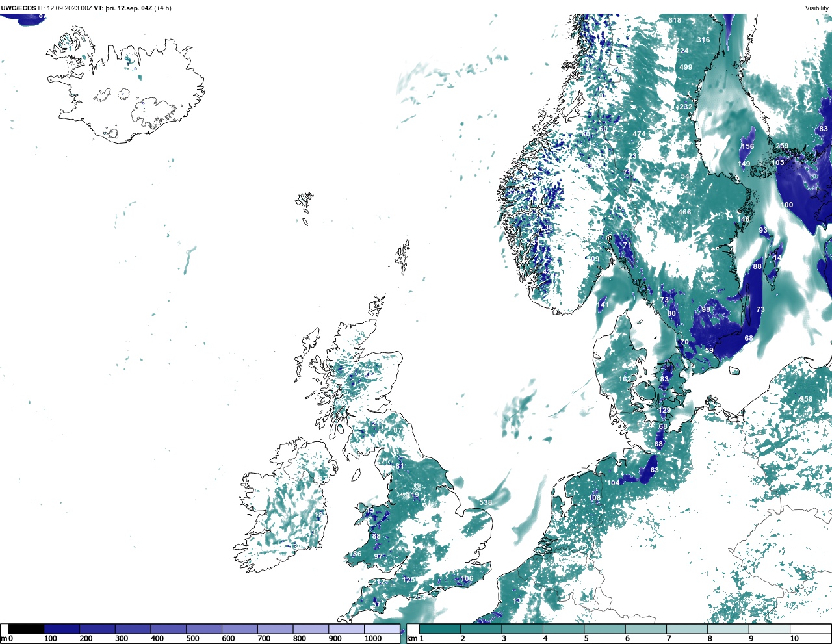Click the map value '259' near Finland
The image size is (832, 644).
[782, 146]
